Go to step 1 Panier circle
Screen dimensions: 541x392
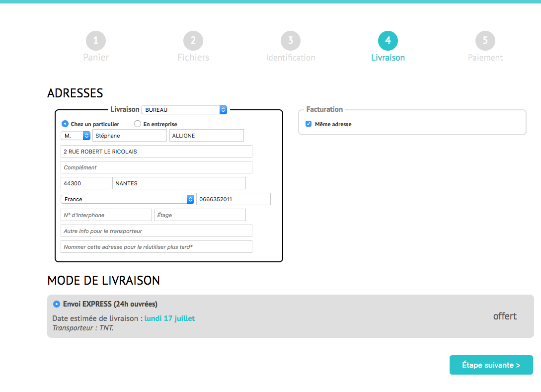coord(96,41)
